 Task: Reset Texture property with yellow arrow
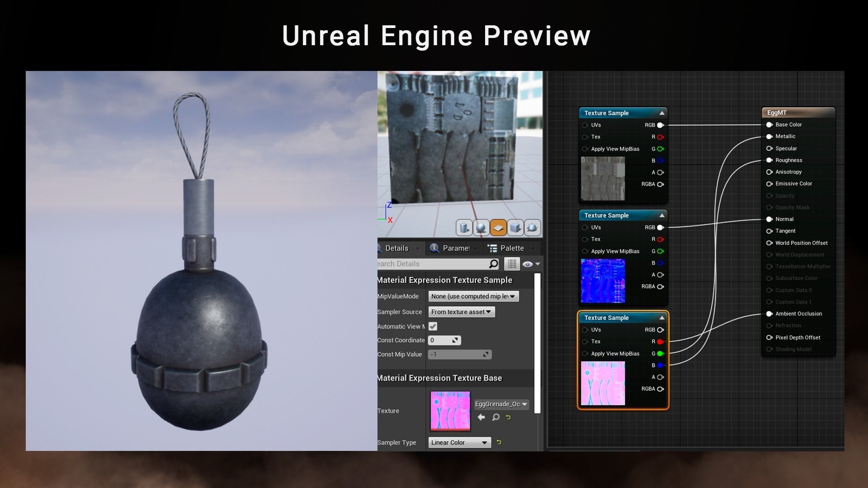(x=508, y=417)
